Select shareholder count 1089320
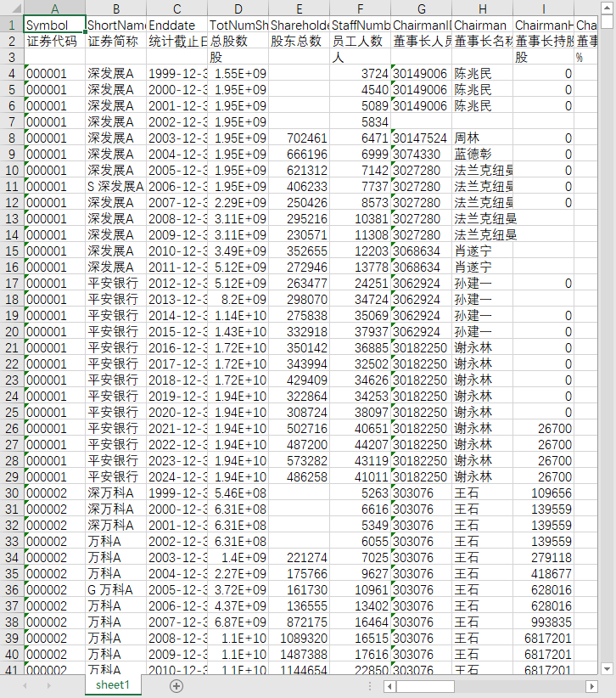The width and height of the screenshot is (616, 698). tap(299, 638)
